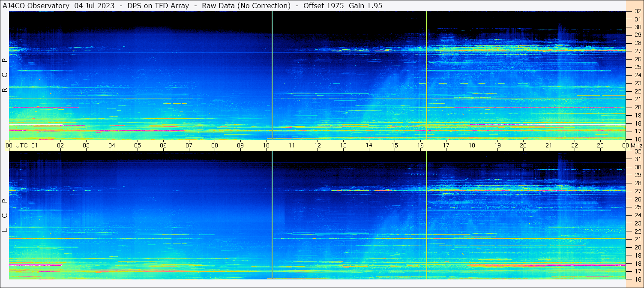Select the 05 hour tick label
Viewport: 644px width, 288px height.
coord(138,145)
